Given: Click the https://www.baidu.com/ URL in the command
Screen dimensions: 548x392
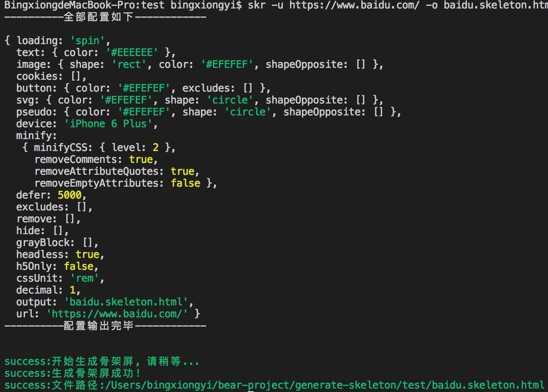Looking at the screenshot, I should (x=355, y=6).
